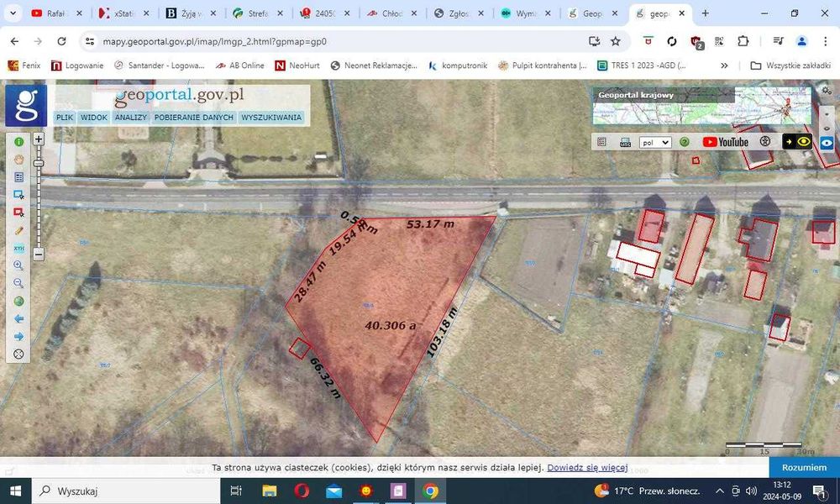Viewport: 840px width, 504px height.
Task: View site information icon in address bar
Action: point(90,41)
